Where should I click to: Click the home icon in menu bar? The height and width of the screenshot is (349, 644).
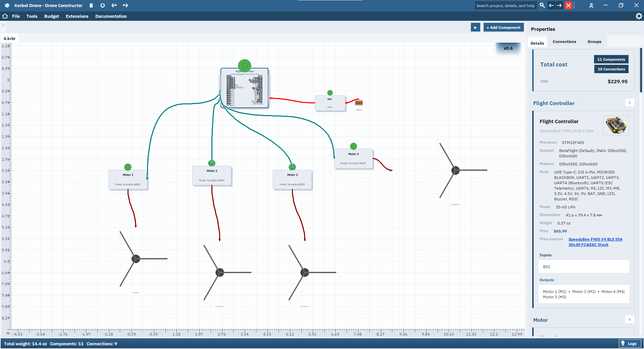(x=5, y=16)
